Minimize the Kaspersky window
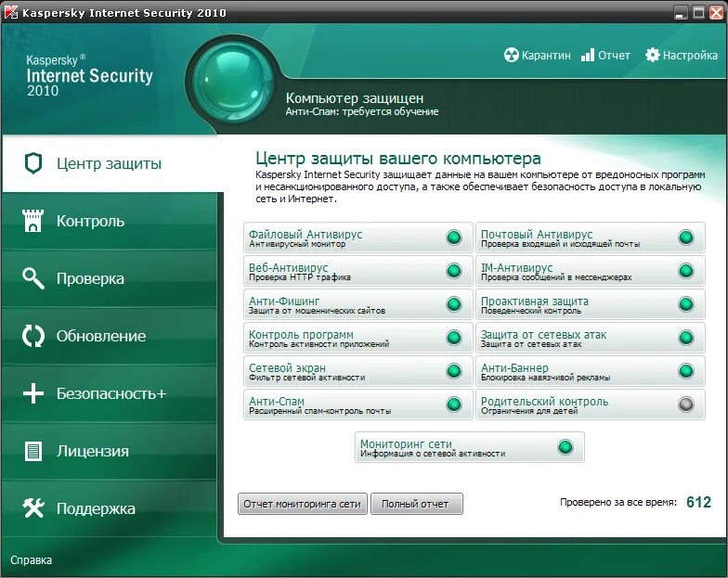 682,13
